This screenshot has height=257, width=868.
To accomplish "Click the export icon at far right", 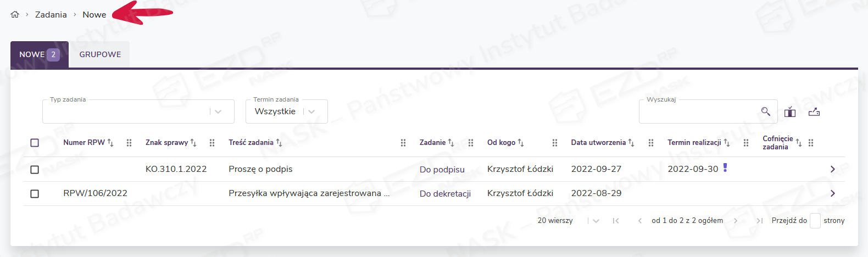I will click(814, 112).
